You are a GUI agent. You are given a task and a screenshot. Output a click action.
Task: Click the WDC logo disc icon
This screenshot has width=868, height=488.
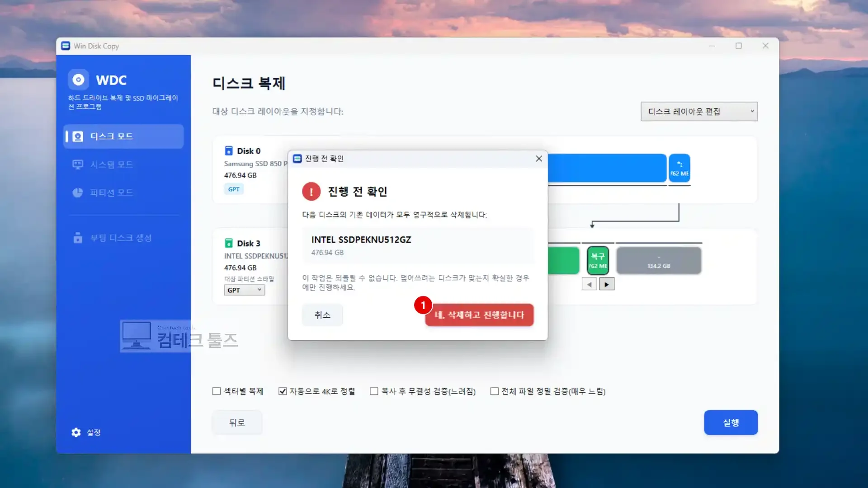78,80
